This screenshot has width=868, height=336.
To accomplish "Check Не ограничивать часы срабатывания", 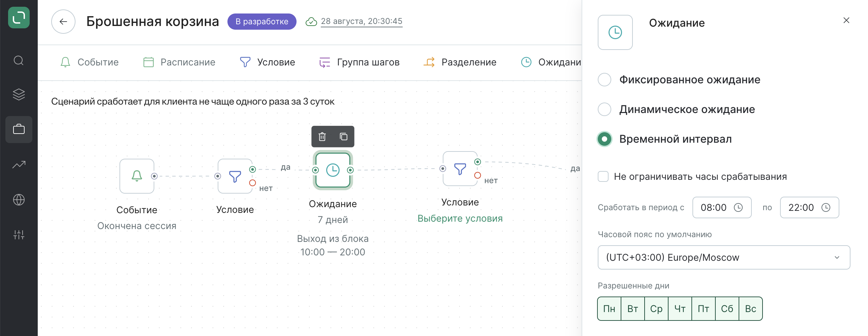I will 603,176.
